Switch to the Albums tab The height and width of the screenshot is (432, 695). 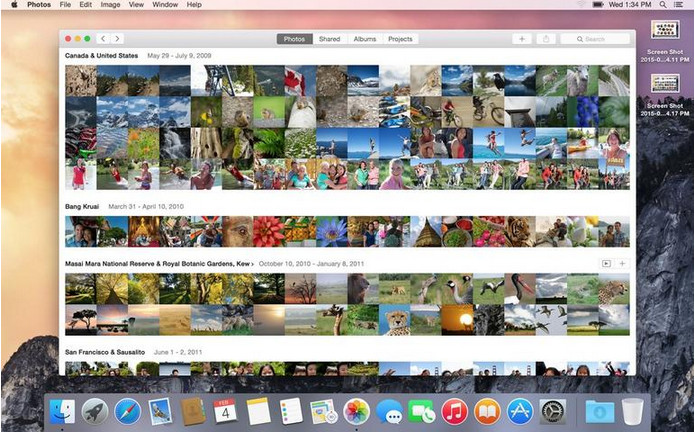click(x=365, y=39)
